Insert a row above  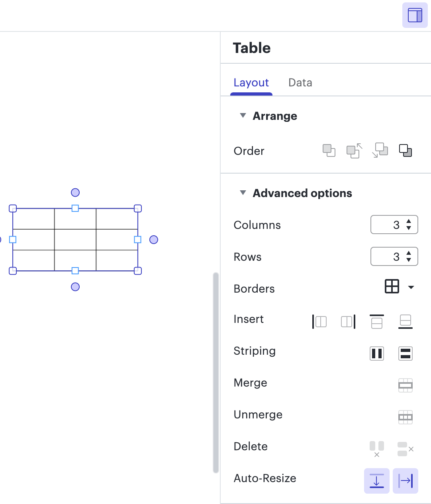(x=377, y=321)
